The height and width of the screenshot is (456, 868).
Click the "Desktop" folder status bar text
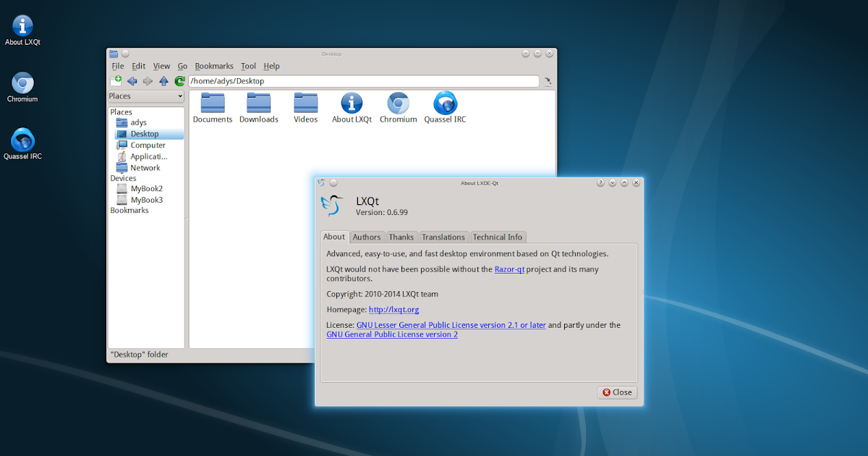point(139,355)
